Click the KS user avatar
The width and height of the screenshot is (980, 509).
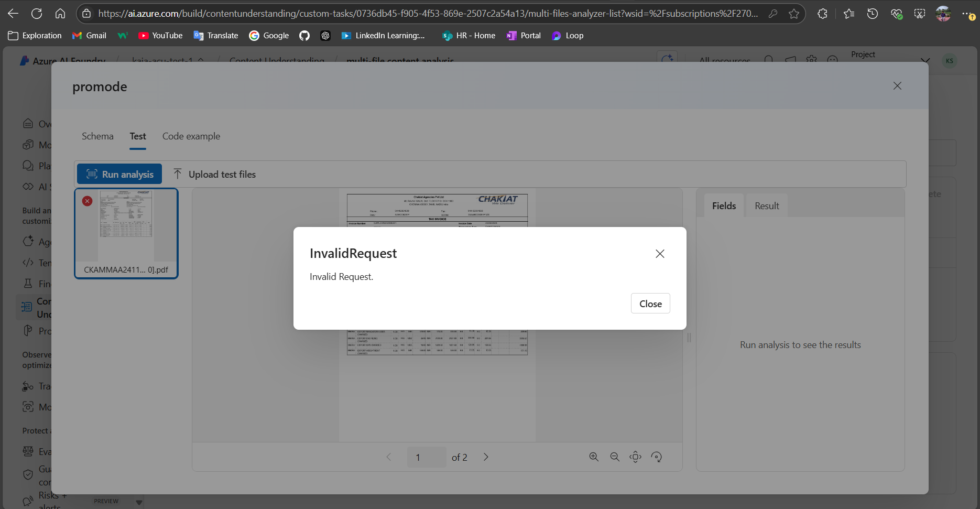tap(950, 61)
